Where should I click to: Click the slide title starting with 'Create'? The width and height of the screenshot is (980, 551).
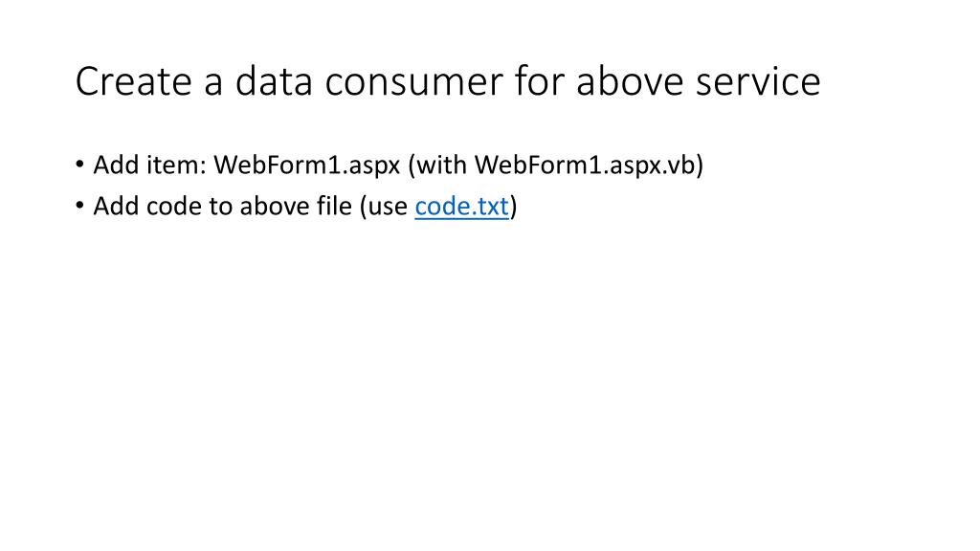point(447,82)
